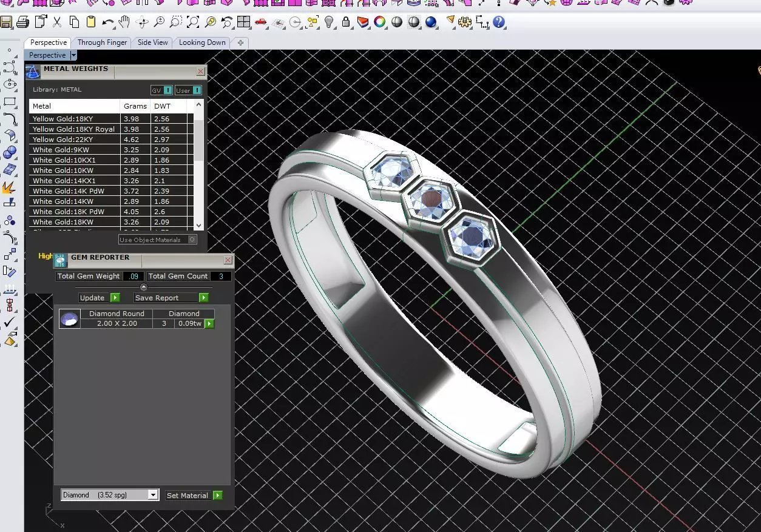Select the White Gold:9KW row

coord(112,150)
